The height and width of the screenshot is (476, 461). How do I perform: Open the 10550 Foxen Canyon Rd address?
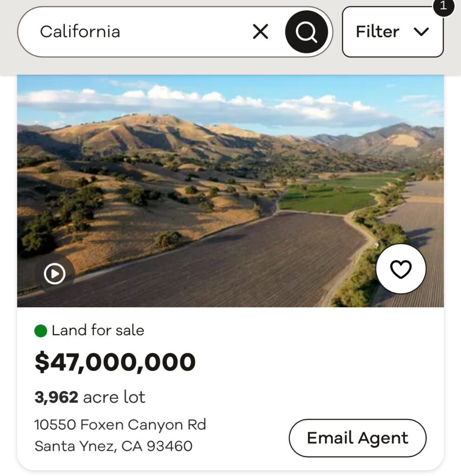tap(120, 424)
